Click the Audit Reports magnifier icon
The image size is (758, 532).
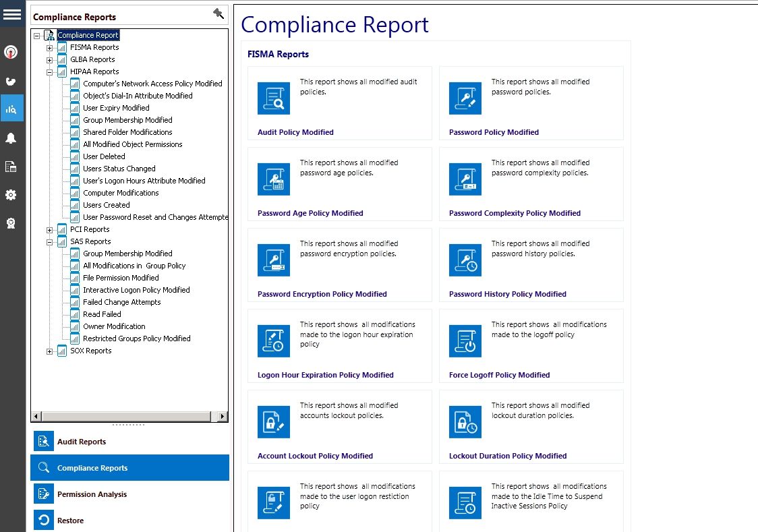pyautogui.click(x=44, y=441)
